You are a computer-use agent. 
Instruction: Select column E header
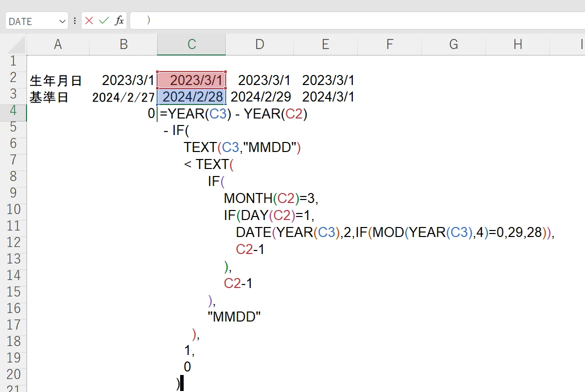[x=325, y=44]
